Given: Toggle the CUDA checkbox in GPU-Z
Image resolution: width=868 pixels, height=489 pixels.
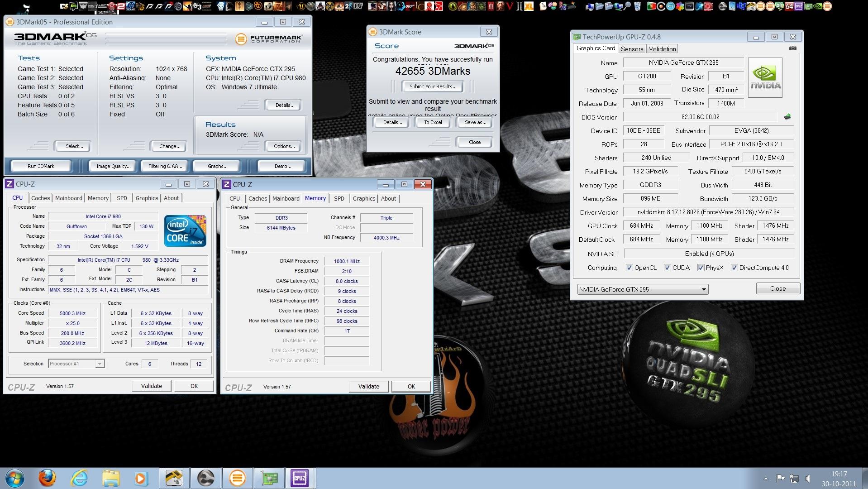Looking at the screenshot, I should coord(667,268).
